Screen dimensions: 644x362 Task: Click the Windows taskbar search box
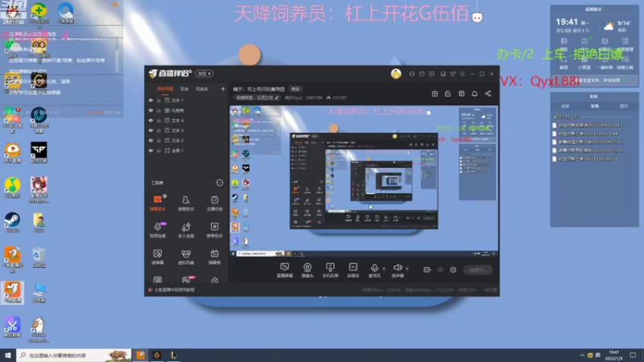click(74, 355)
